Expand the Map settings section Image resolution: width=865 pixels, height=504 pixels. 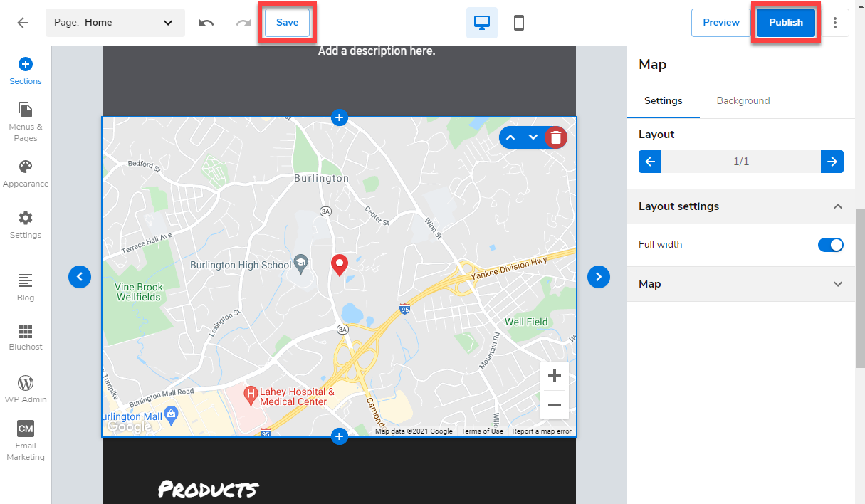coord(741,284)
